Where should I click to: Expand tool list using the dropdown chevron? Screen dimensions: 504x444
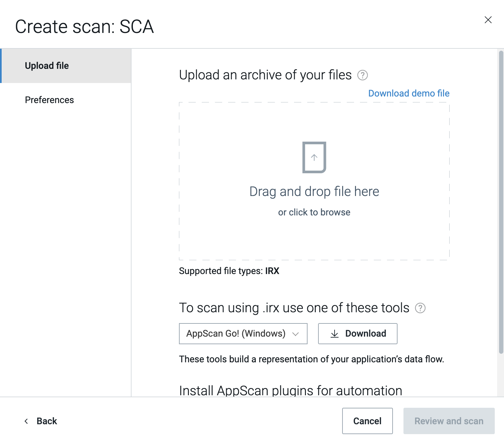296,334
